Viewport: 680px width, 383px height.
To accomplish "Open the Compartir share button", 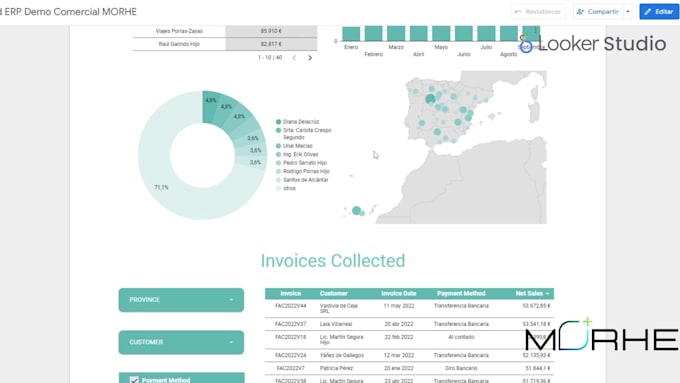I will [598, 12].
